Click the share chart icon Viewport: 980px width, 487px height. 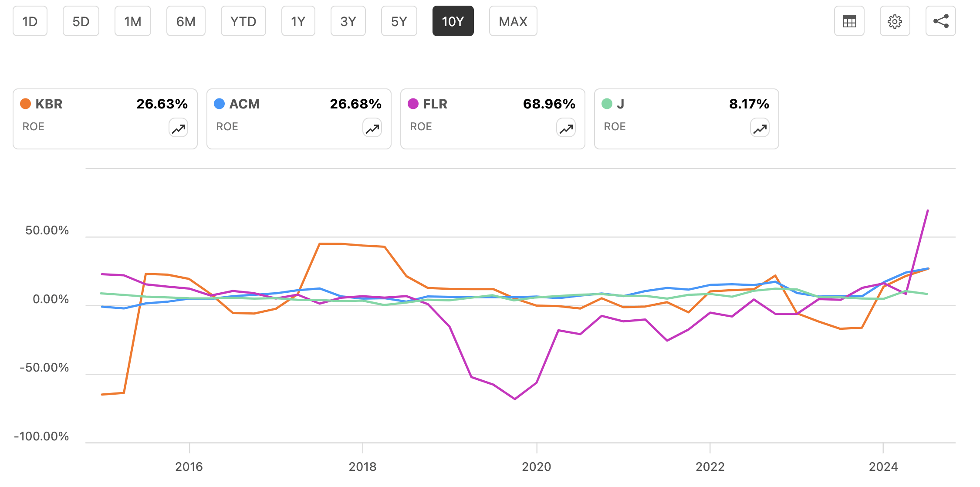(941, 21)
